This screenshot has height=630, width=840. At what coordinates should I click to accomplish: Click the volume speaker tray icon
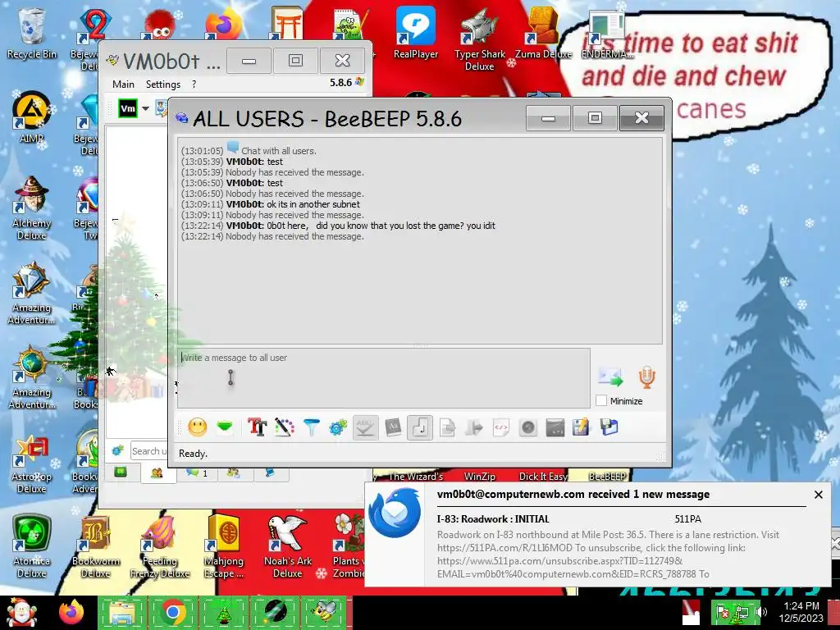click(760, 612)
